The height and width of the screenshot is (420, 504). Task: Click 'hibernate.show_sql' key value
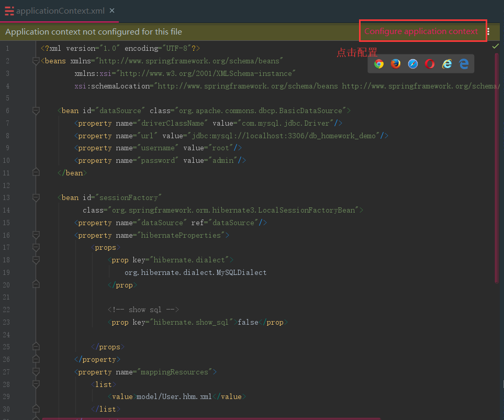pyautogui.click(x=191, y=322)
